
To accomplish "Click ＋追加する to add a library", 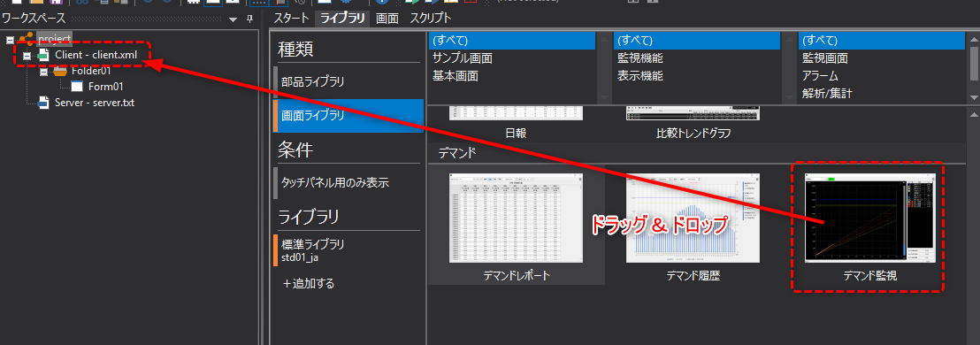I will (308, 284).
